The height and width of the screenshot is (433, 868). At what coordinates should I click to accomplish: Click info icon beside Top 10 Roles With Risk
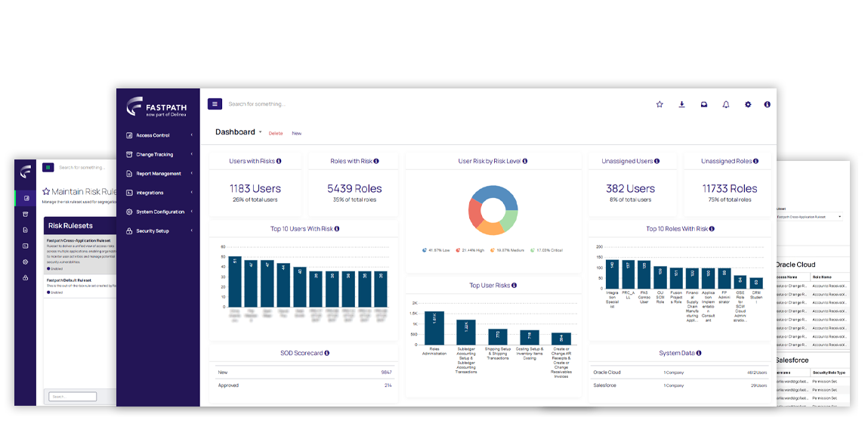click(x=712, y=229)
